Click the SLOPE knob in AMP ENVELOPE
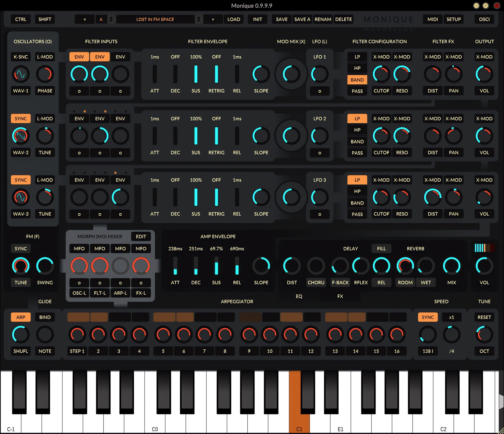This screenshot has height=434, width=504. tap(261, 266)
